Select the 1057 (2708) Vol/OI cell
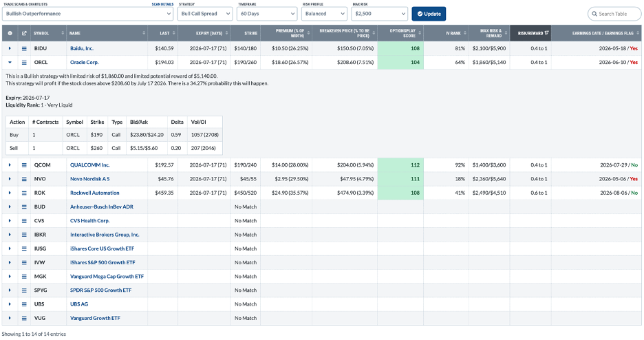This screenshot has width=644, height=340. click(x=205, y=135)
